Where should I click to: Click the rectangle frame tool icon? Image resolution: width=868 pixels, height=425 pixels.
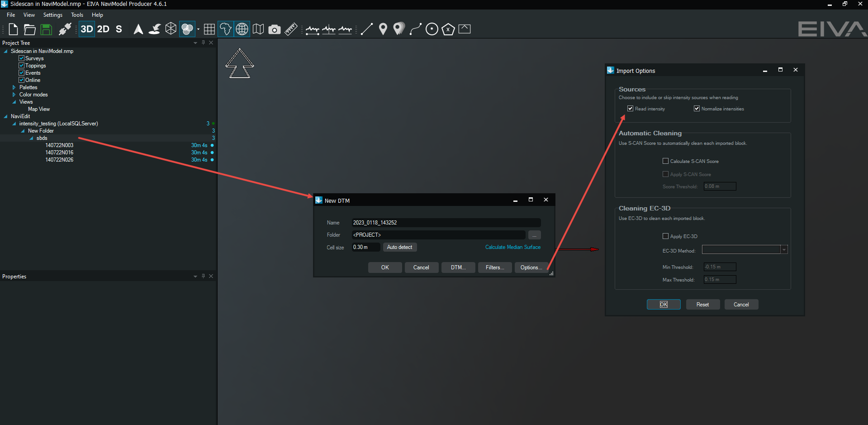465,29
